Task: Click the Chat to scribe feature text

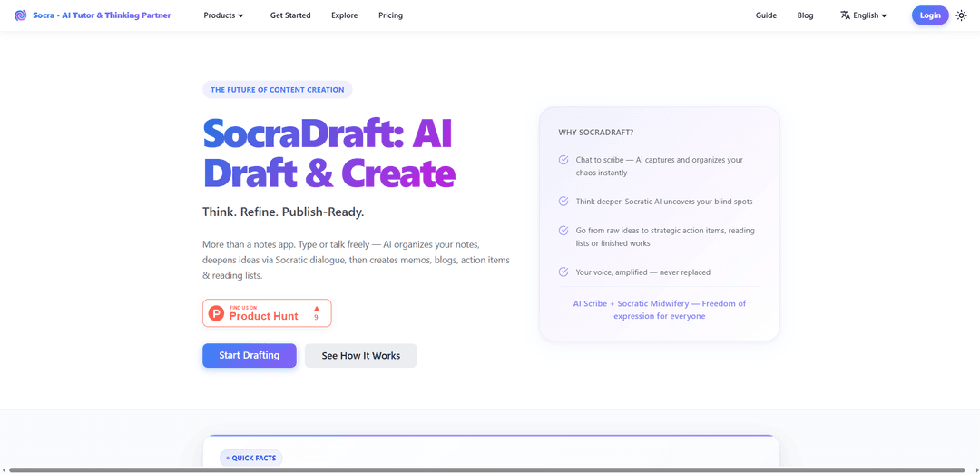Action: [660, 165]
